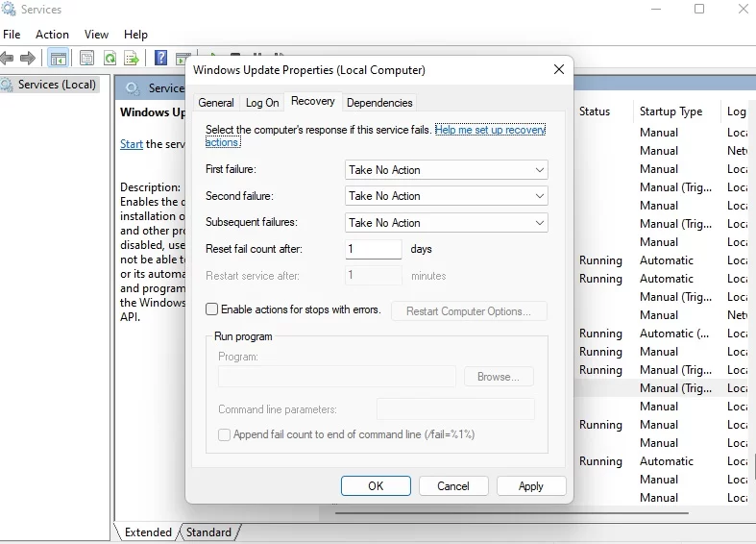756x544 pixels.
Task: Minimize the Services window
Action: coord(656,9)
